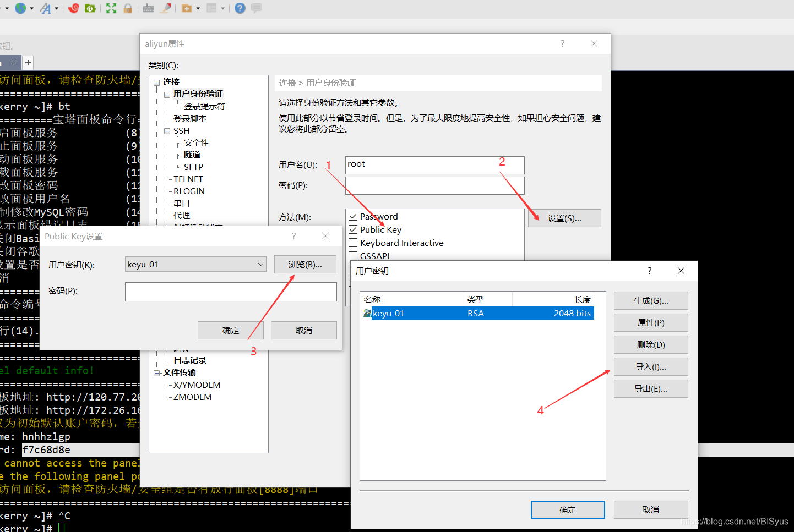Toggle the Password authentication checkbox

point(353,216)
